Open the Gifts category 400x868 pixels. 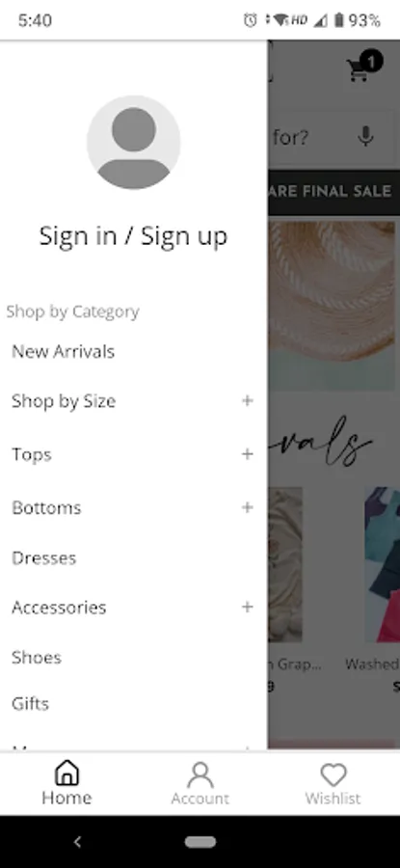pos(31,704)
